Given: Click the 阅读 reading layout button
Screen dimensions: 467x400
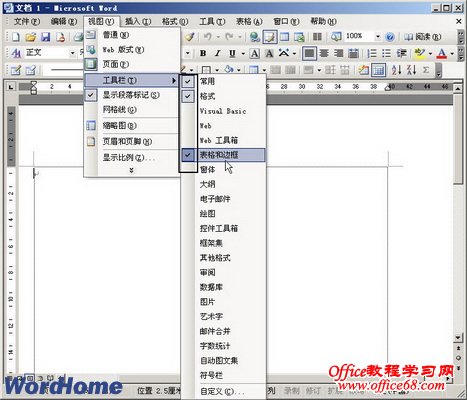Looking at the screenshot, I should 422,37.
